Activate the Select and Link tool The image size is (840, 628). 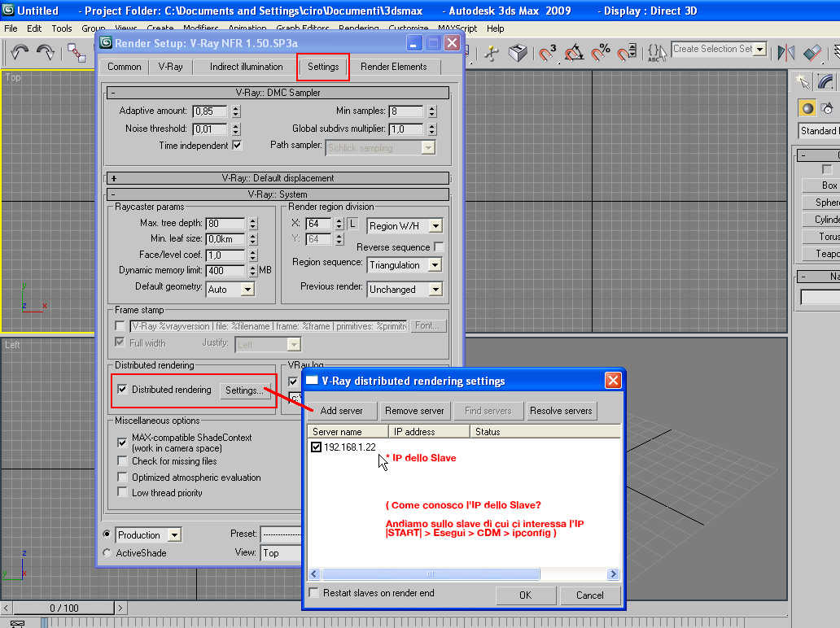tap(76, 52)
